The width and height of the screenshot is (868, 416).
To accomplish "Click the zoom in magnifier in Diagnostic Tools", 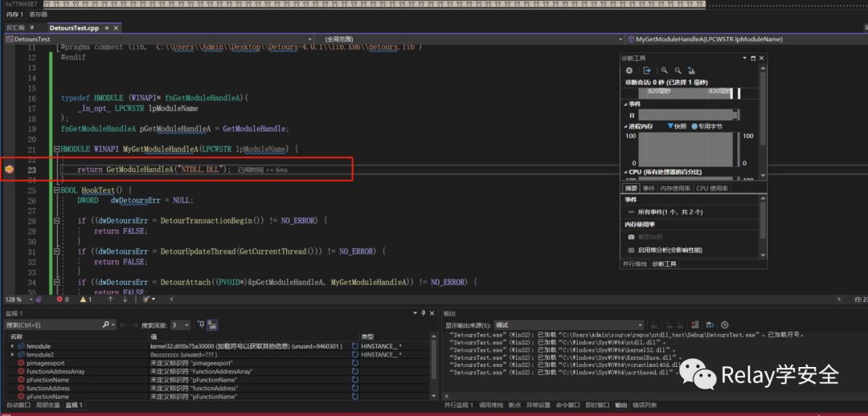I will (x=665, y=70).
